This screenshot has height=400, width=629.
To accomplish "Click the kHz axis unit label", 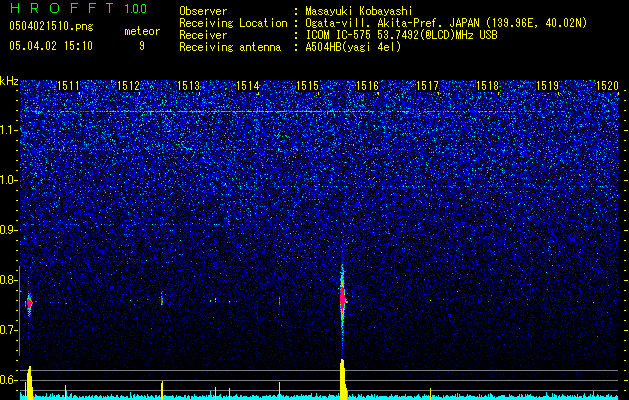I will (9, 81).
